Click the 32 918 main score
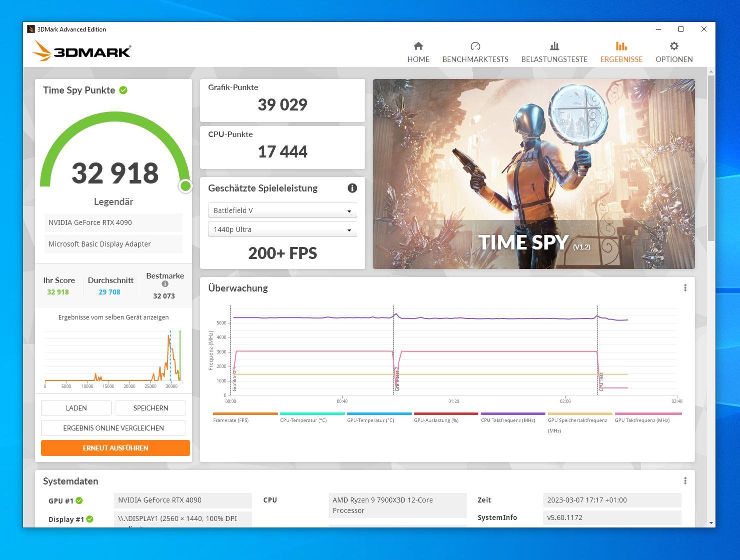 [115, 173]
